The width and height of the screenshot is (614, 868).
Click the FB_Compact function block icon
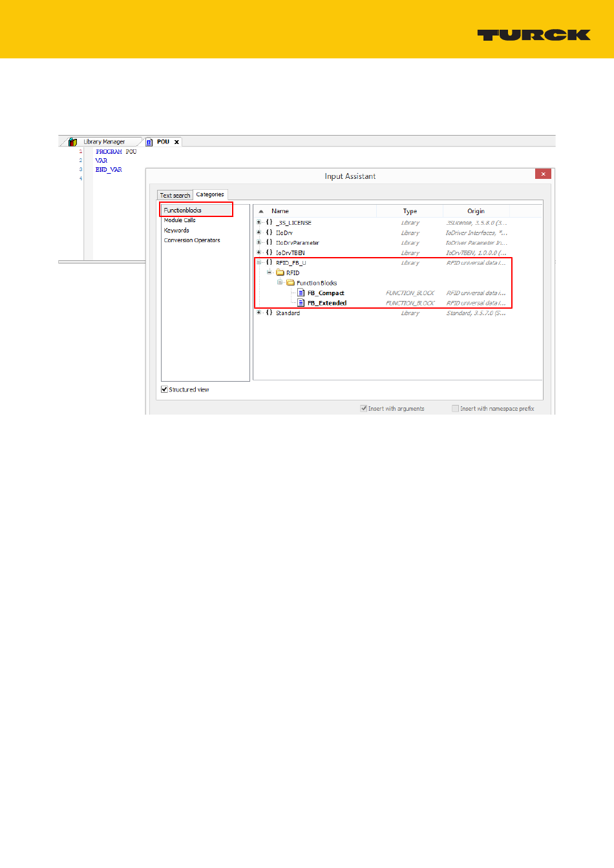click(x=301, y=293)
